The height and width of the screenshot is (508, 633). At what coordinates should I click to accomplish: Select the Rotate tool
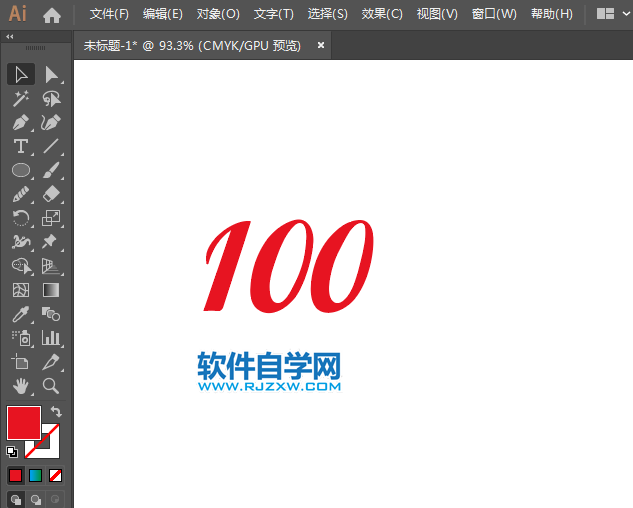[21, 218]
